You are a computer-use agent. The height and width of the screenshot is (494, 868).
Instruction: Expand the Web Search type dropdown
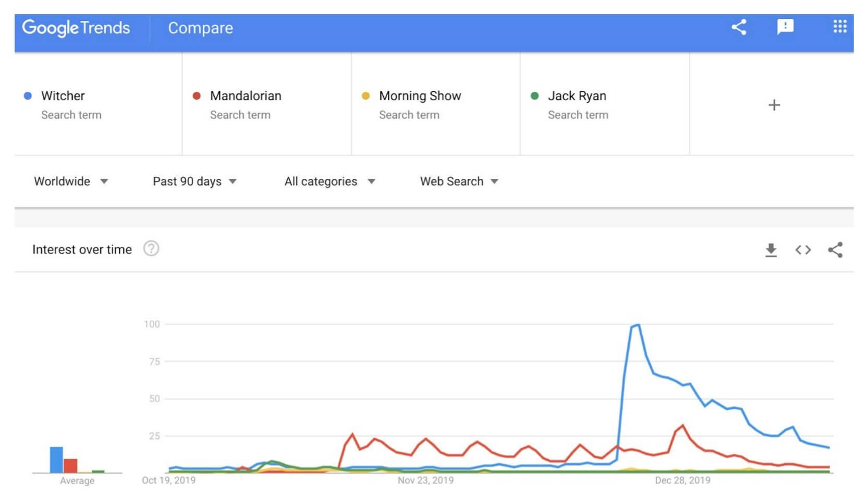[x=459, y=182]
